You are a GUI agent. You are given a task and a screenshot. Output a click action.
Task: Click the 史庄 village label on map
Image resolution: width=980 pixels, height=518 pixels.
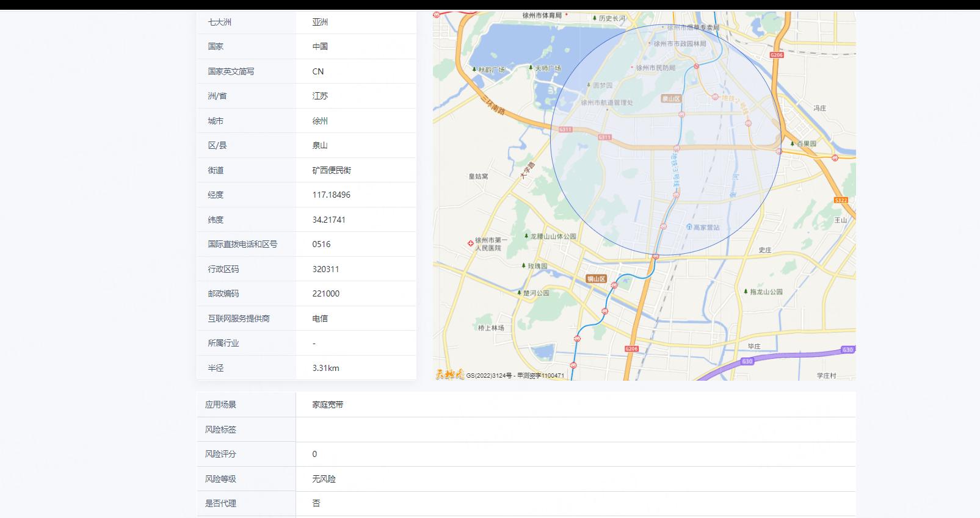pos(765,250)
